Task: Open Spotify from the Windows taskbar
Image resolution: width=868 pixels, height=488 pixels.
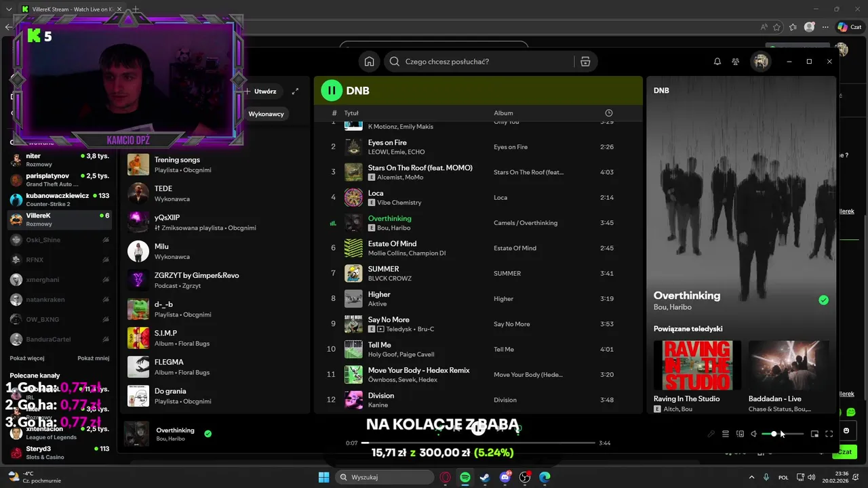Action: tap(465, 477)
